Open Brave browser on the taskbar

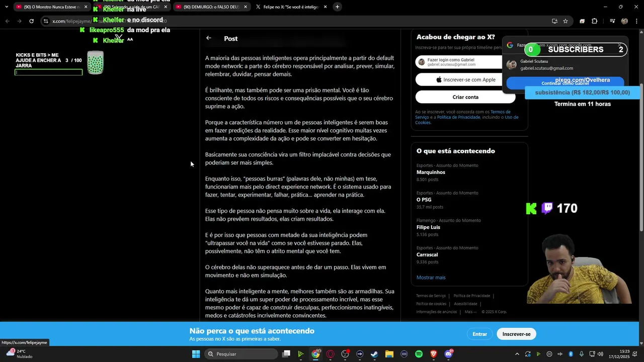pos(434,354)
